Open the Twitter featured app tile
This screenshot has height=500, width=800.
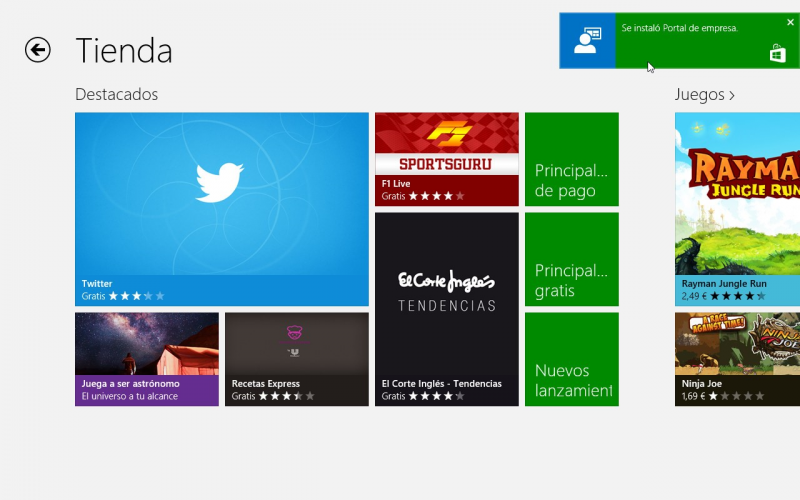pyautogui.click(x=221, y=209)
